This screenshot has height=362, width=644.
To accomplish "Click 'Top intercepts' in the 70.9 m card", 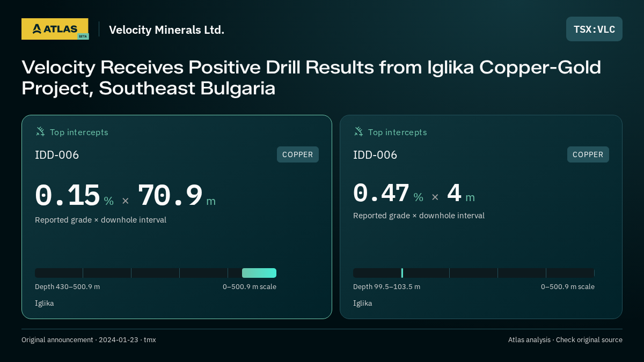I will tap(79, 132).
